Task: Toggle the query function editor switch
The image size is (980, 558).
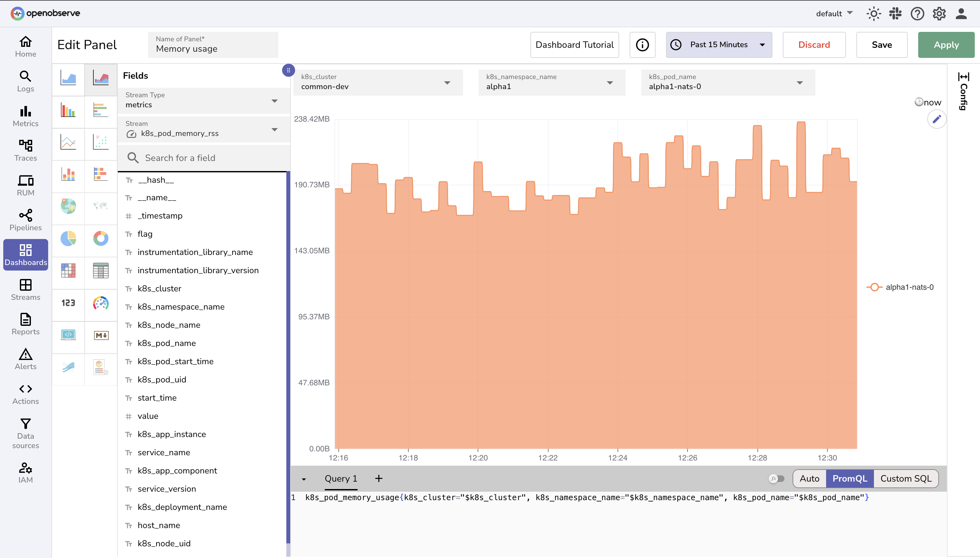Action: (x=778, y=478)
